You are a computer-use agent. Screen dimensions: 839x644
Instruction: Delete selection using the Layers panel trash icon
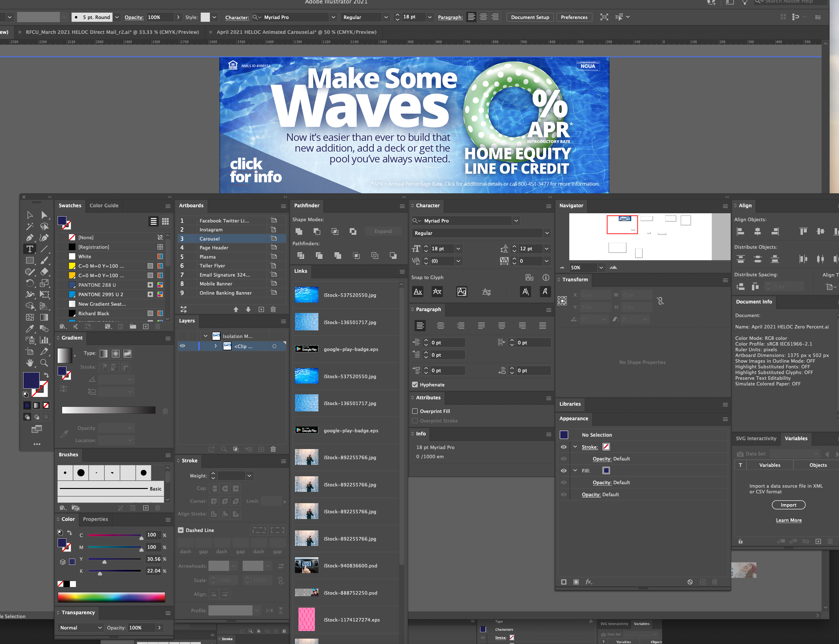[273, 449]
